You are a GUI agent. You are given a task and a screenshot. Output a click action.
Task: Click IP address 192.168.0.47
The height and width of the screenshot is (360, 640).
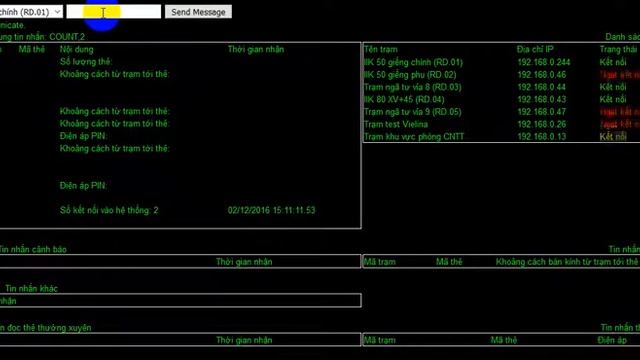(x=542, y=112)
